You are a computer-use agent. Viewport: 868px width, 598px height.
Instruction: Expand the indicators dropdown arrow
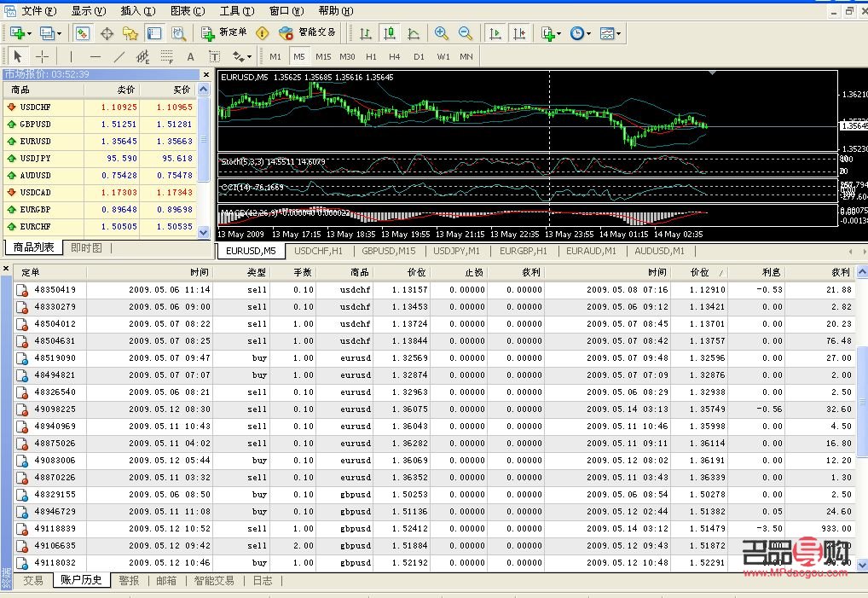click(x=559, y=34)
